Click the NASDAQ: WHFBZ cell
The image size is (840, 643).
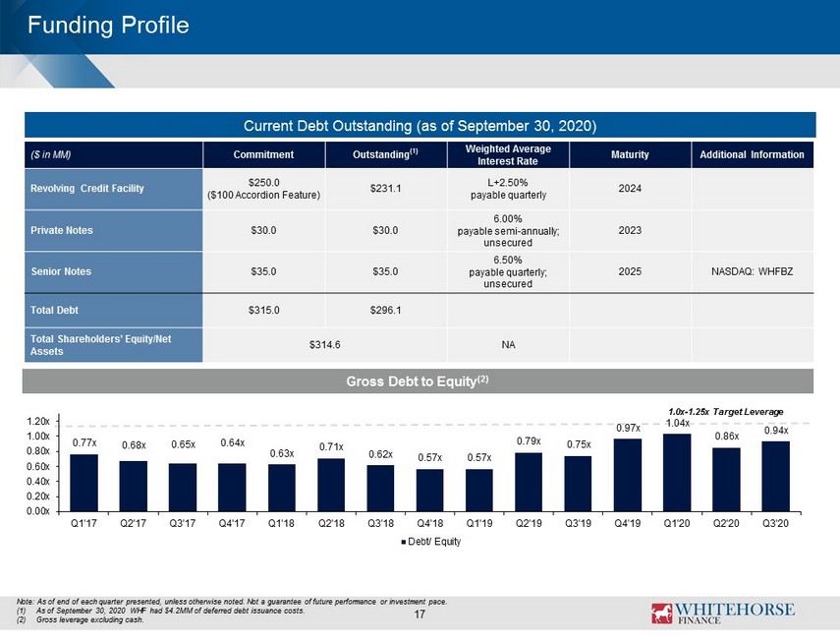753,271
